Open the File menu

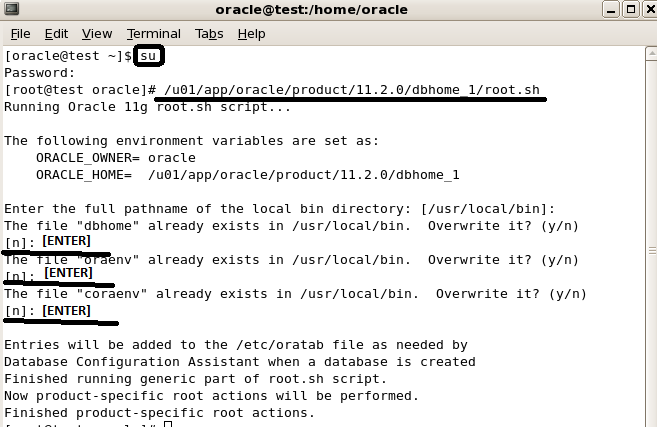(20, 33)
